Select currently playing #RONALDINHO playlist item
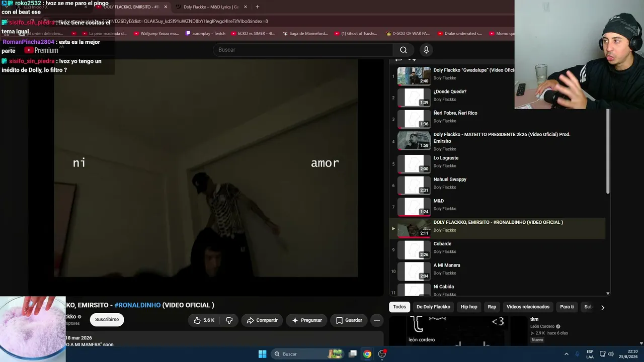The image size is (644, 362). tap(497, 228)
